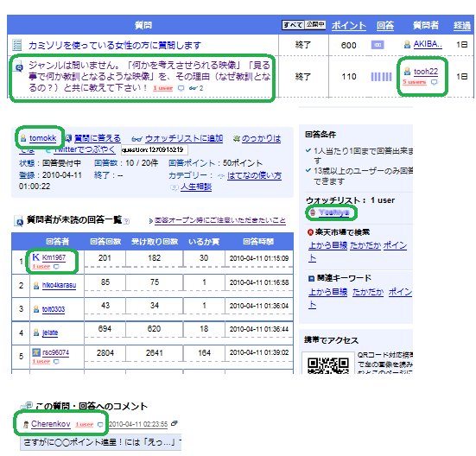This screenshot has height=456, width=476.
Task: Click answer count box icon in 600-point row
Action: 378,45
